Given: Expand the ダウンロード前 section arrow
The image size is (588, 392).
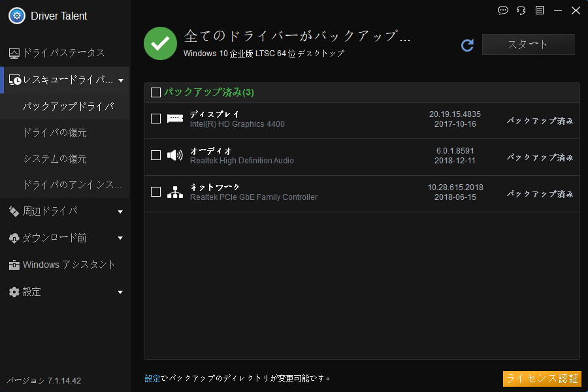Looking at the screenshot, I should click(x=120, y=238).
